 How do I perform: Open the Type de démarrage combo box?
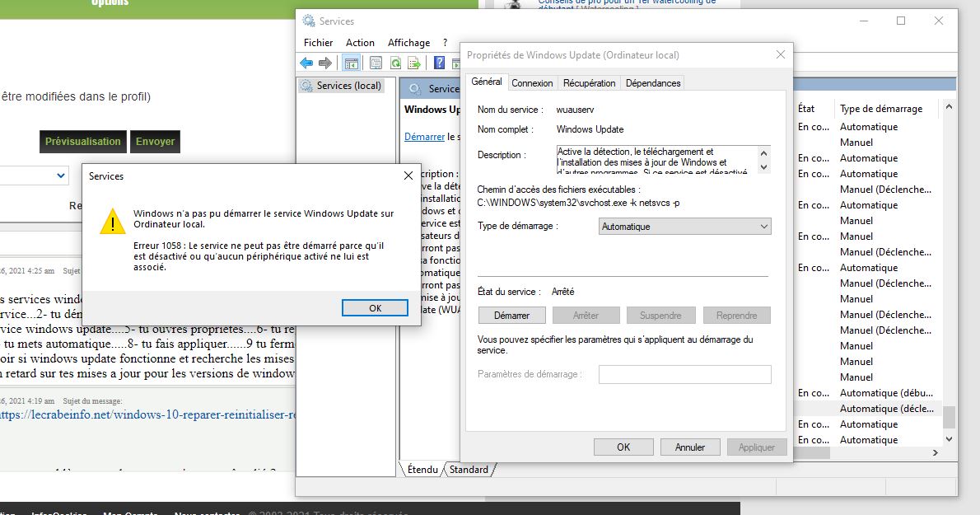pyautogui.click(x=684, y=227)
